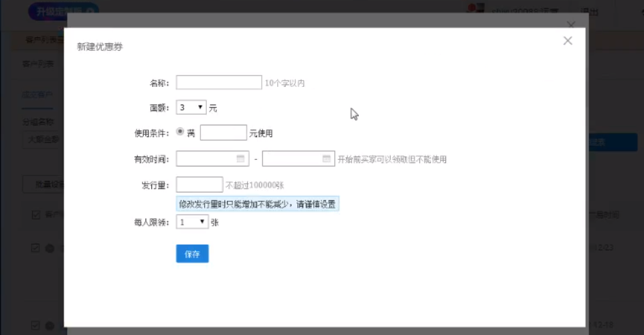Close the 新建优惠券 dialog with the X
Image resolution: width=644 pixels, height=335 pixels.
(x=568, y=41)
